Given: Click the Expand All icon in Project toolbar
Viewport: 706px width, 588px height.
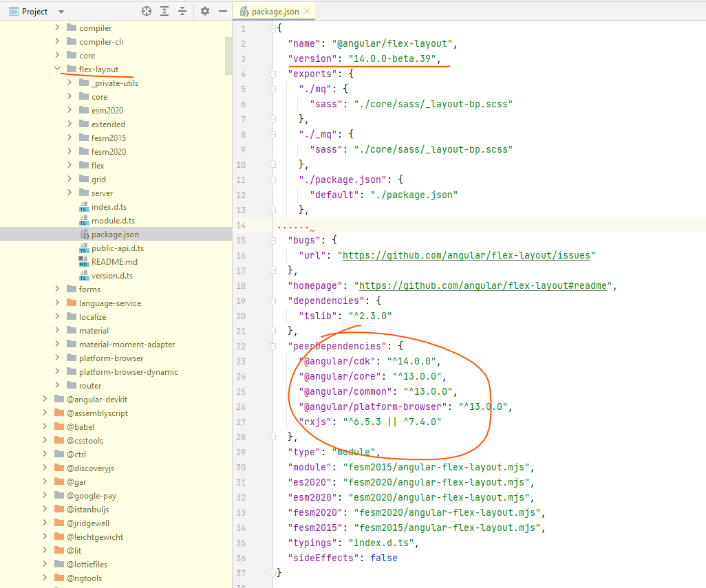Looking at the screenshot, I should (164, 11).
